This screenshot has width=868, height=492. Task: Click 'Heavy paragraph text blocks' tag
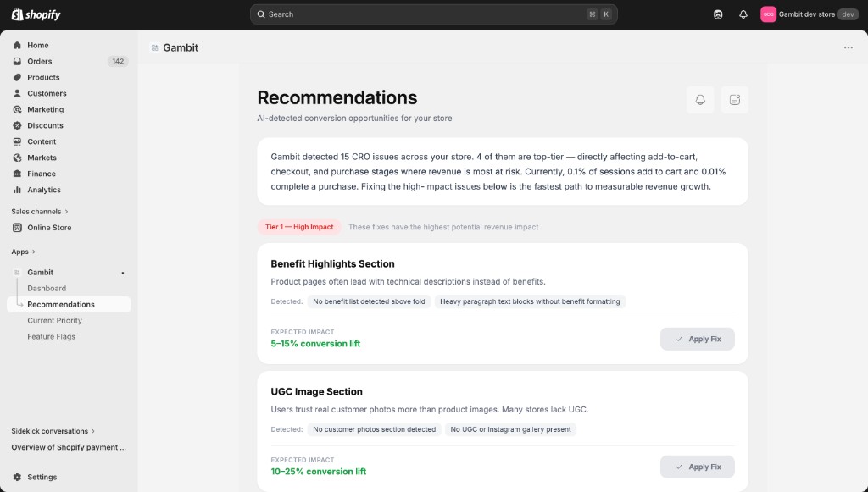530,301
